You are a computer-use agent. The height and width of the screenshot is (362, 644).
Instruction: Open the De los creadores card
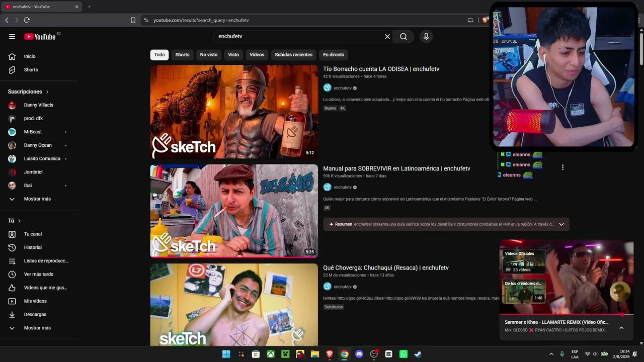coord(525,291)
